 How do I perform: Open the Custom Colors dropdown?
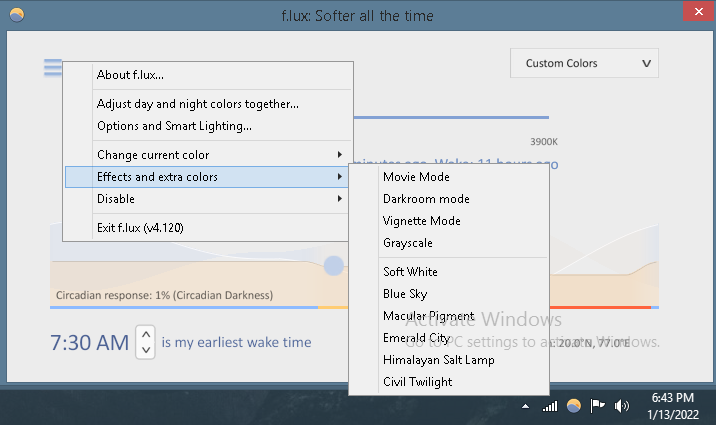pyautogui.click(x=584, y=63)
